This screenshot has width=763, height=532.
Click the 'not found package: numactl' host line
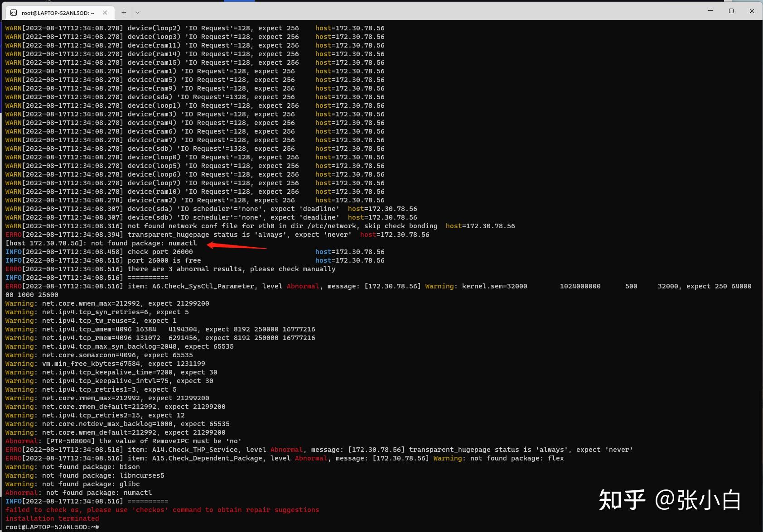tap(101, 243)
